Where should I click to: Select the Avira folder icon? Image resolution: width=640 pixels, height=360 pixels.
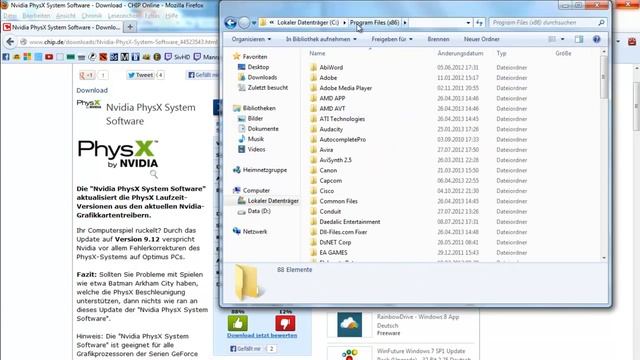click(x=313, y=150)
